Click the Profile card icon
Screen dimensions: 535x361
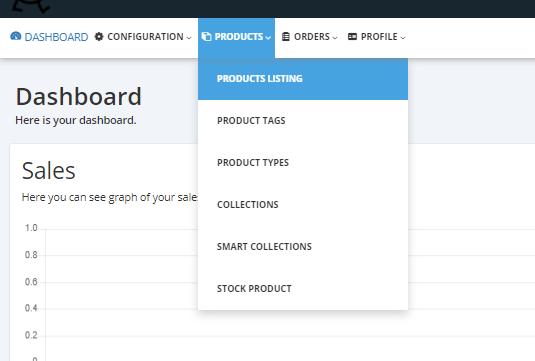tap(352, 37)
